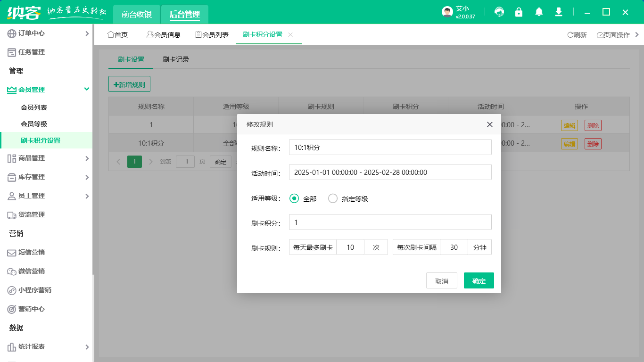This screenshot has width=644, height=362.
Task: Select the 小程序营销 mini-program marketing icon
Action: point(10,290)
